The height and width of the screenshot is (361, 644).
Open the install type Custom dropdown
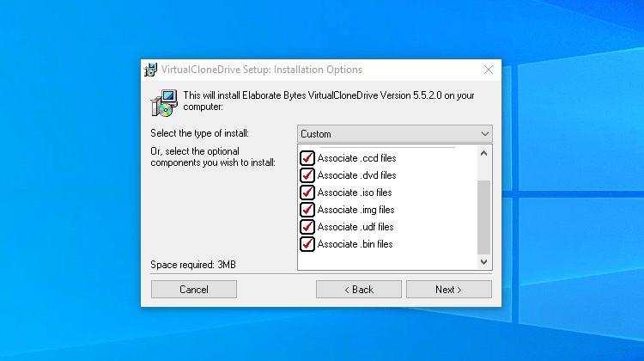[395, 134]
